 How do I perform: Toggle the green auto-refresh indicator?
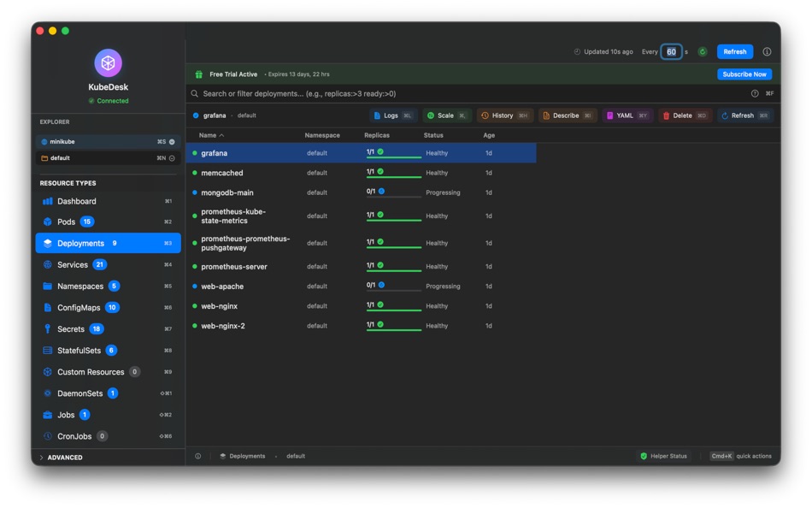pos(703,52)
